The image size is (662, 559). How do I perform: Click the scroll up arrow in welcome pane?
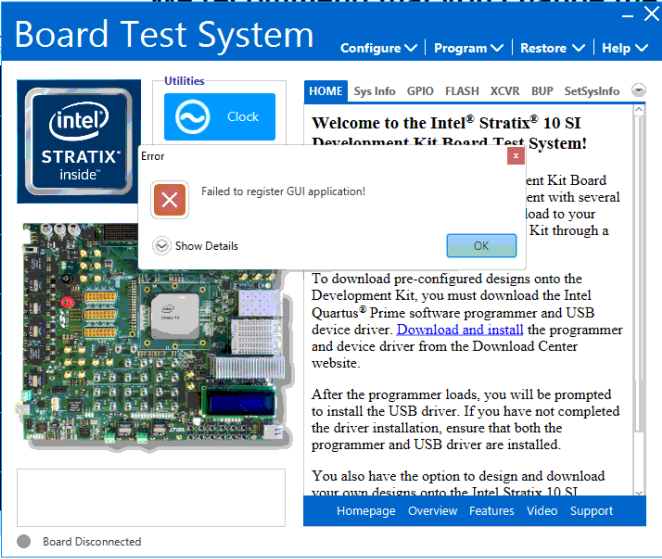pyautogui.click(x=639, y=110)
